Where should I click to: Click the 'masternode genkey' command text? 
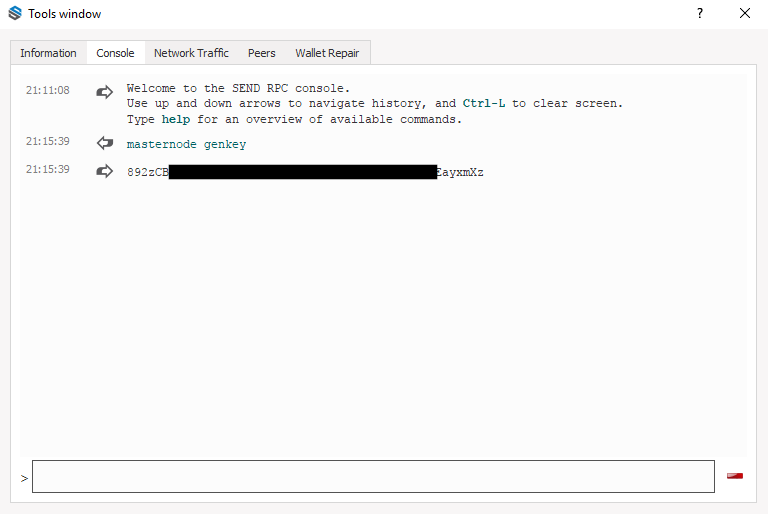tap(186, 144)
